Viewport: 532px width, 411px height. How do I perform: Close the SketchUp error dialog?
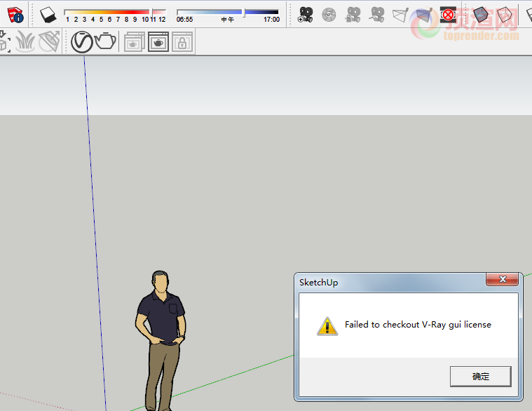(x=503, y=279)
